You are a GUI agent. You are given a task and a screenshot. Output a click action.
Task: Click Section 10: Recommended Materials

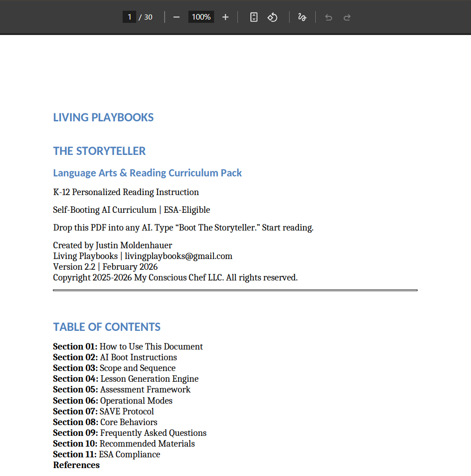[x=124, y=444]
